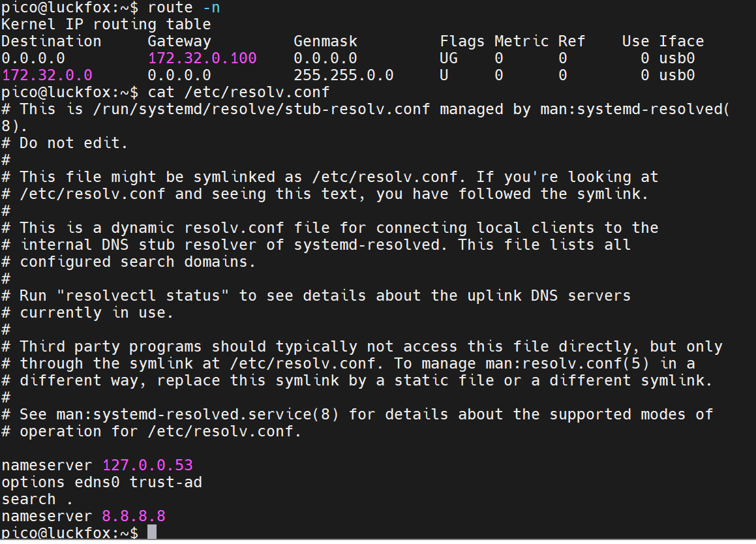Click the 172.32.0.0 destination entry

coord(47,75)
